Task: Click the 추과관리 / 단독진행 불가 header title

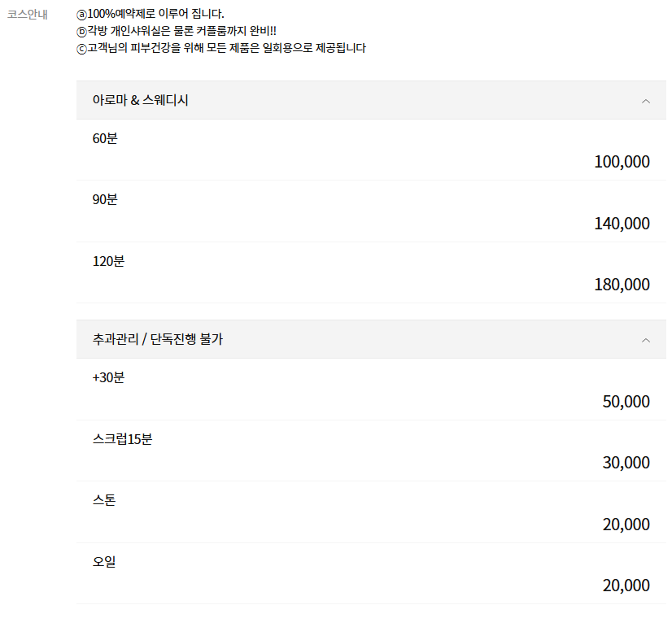Action: click(158, 339)
